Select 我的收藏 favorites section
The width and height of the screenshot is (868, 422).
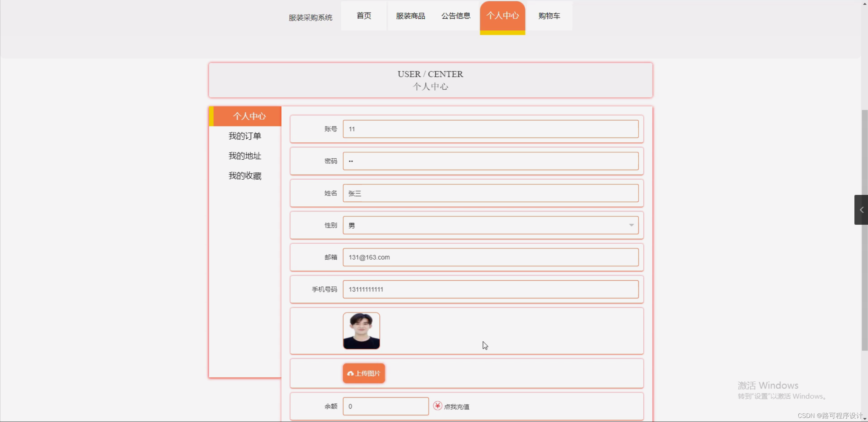[245, 176]
